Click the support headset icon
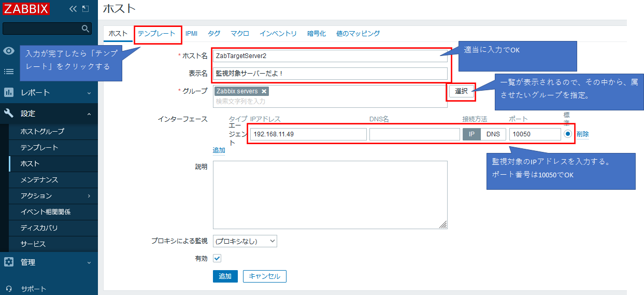Image resolution: width=644 pixels, height=295 pixels. point(9,289)
